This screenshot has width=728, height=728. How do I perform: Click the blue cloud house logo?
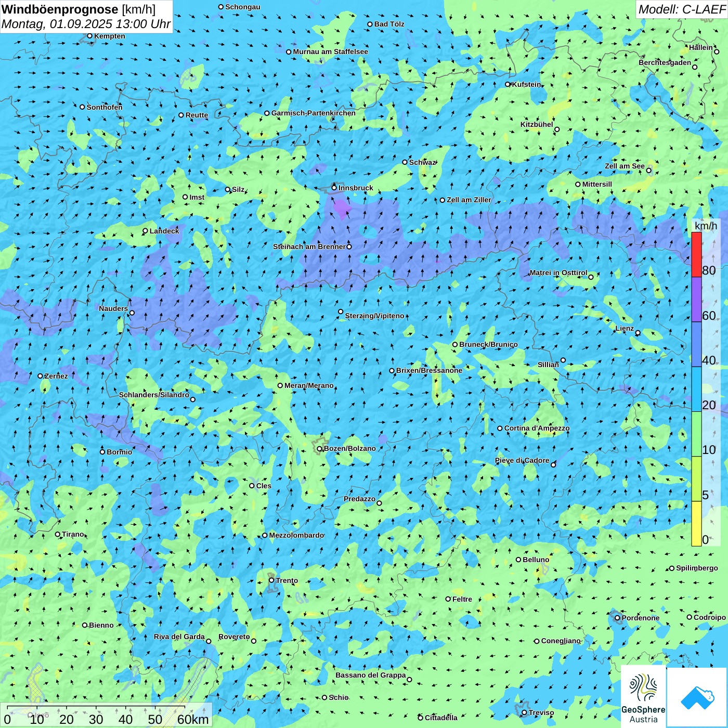tap(697, 697)
